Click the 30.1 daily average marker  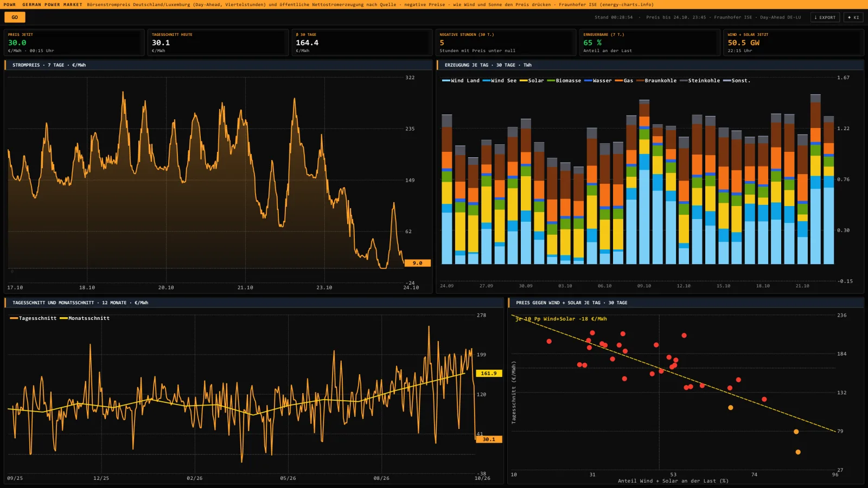pos(489,439)
